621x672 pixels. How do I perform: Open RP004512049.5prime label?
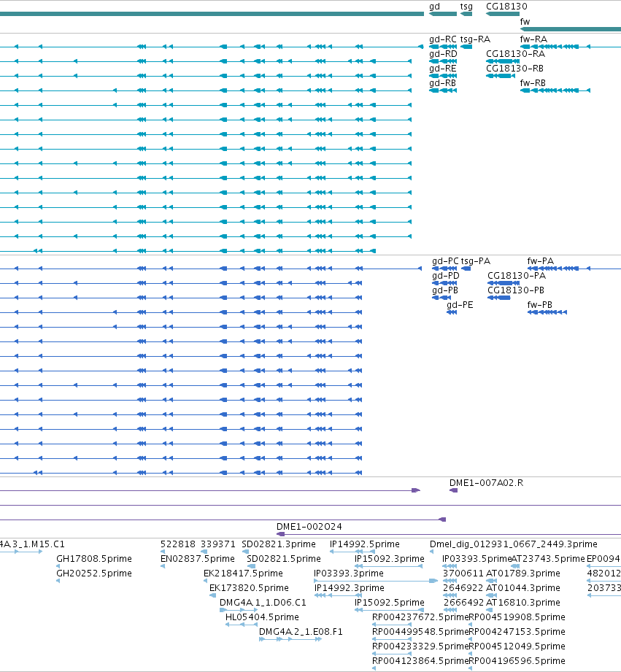click(517, 646)
